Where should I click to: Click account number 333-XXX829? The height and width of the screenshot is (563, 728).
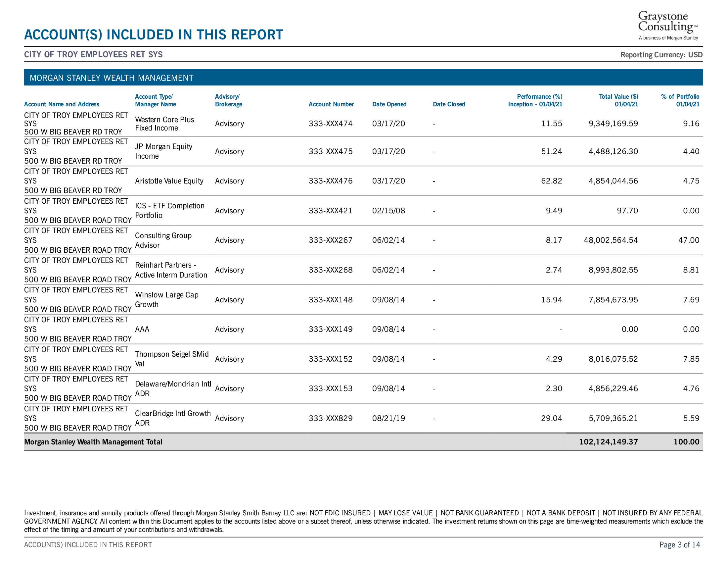[x=330, y=418]
